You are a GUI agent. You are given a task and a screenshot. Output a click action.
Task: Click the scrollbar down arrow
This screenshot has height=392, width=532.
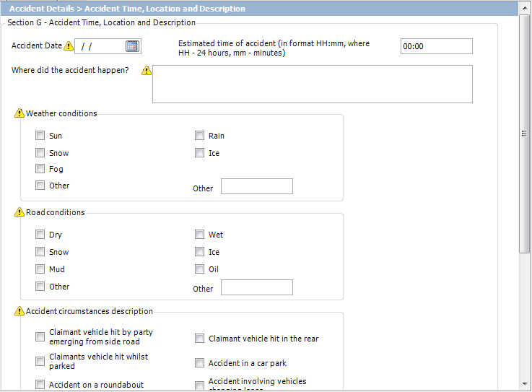point(525,384)
